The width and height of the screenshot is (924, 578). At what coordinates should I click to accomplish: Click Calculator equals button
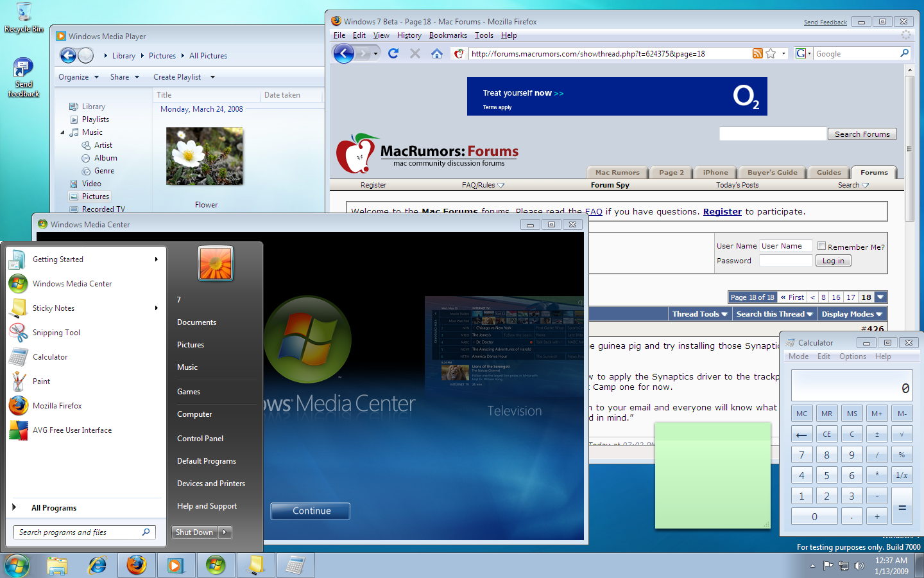(902, 507)
